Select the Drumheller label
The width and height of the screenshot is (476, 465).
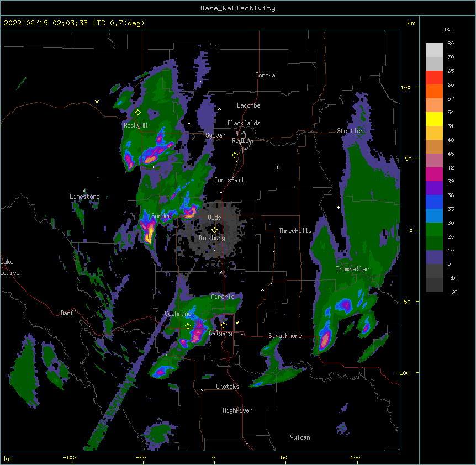[x=352, y=269]
